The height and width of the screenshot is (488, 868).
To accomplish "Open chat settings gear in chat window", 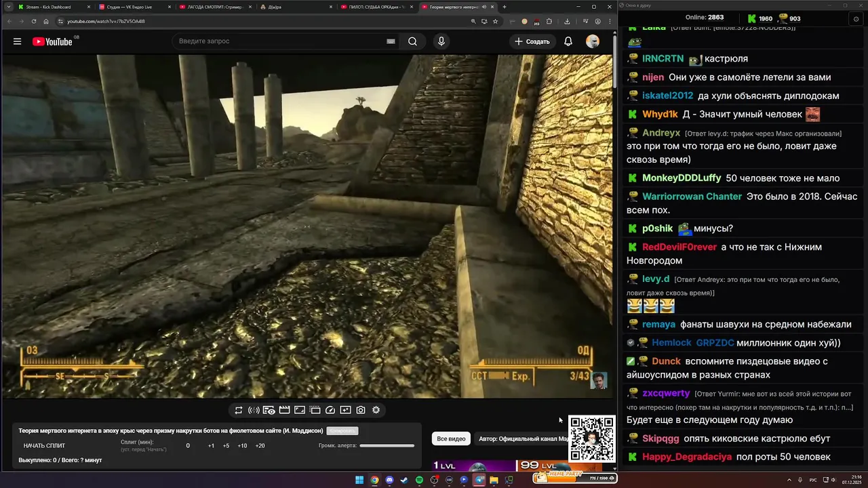I will [856, 19].
